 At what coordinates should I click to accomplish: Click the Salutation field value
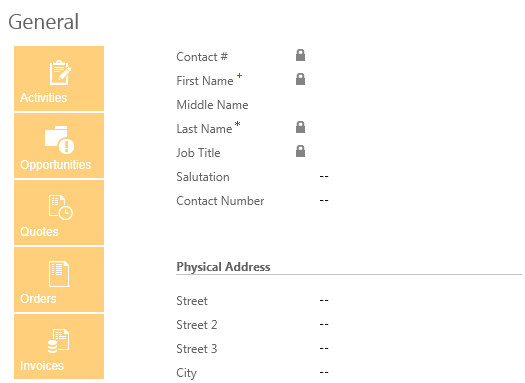tap(324, 176)
